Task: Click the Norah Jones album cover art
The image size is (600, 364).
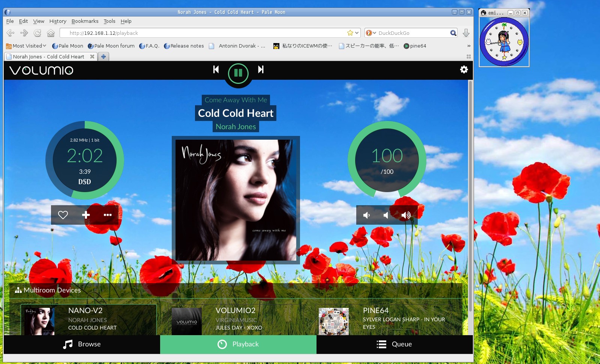Action: pyautogui.click(x=235, y=200)
